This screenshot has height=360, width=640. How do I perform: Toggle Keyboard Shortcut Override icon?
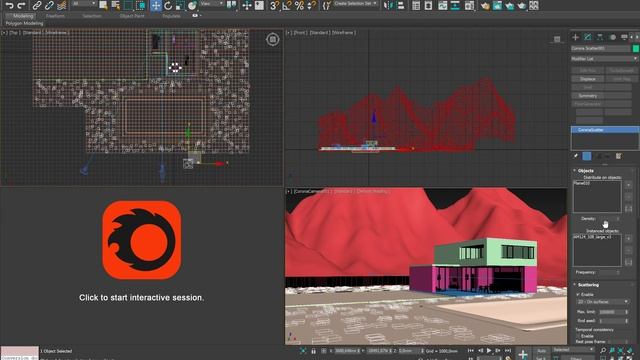259,5
